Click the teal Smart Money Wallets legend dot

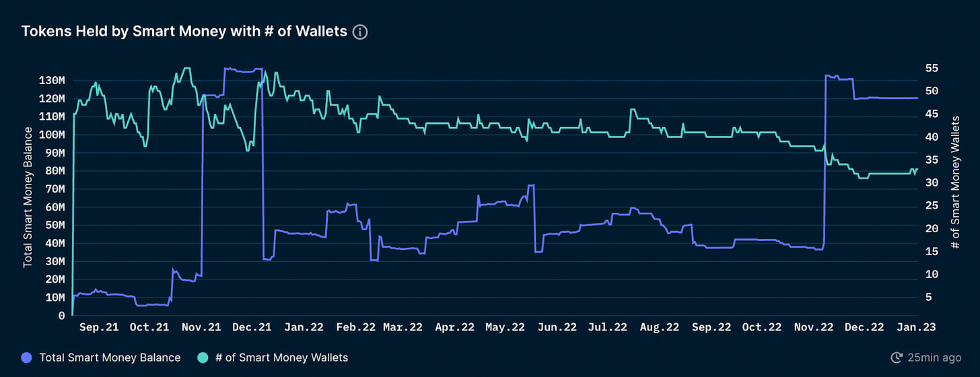203,357
